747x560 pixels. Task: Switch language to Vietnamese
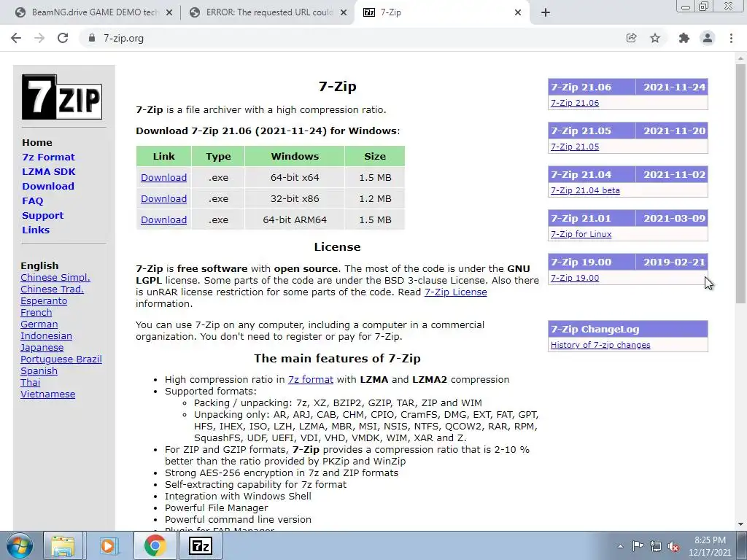(47, 394)
